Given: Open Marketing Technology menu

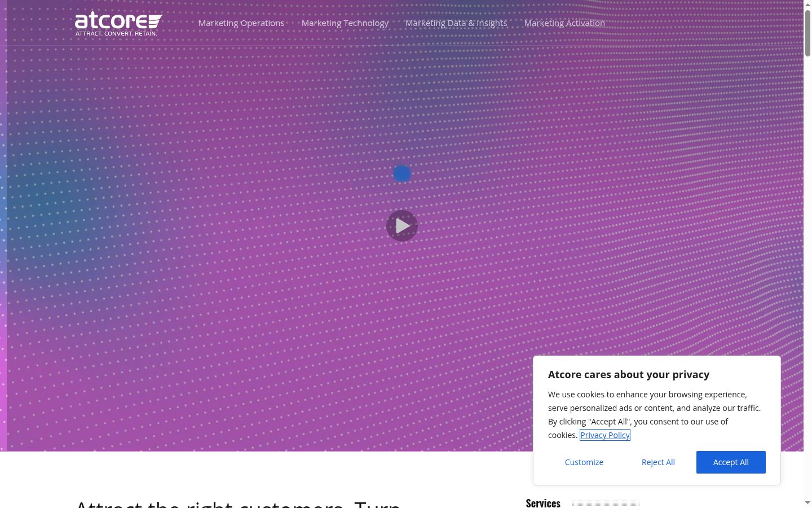Looking at the screenshot, I should pos(345,23).
